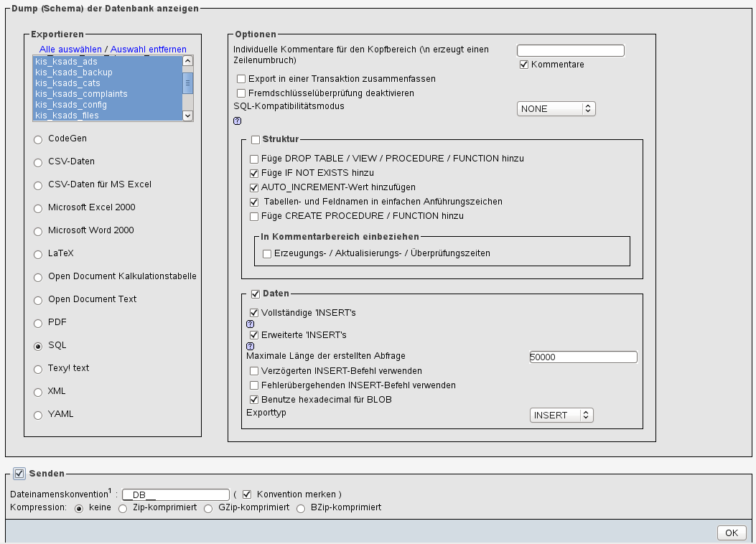The width and height of the screenshot is (756, 544).
Task: Enable the Struktur section checkbox
Action: pos(256,140)
